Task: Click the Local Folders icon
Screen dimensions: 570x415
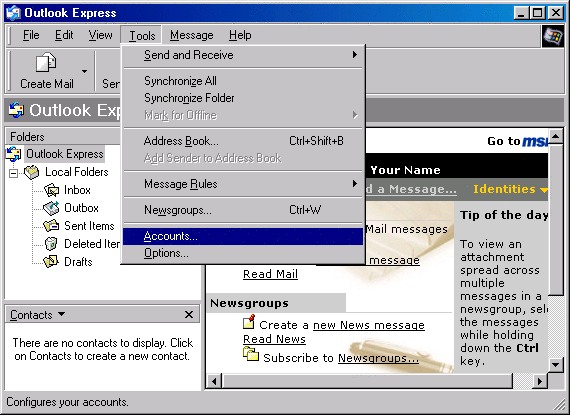Action: click(32, 172)
